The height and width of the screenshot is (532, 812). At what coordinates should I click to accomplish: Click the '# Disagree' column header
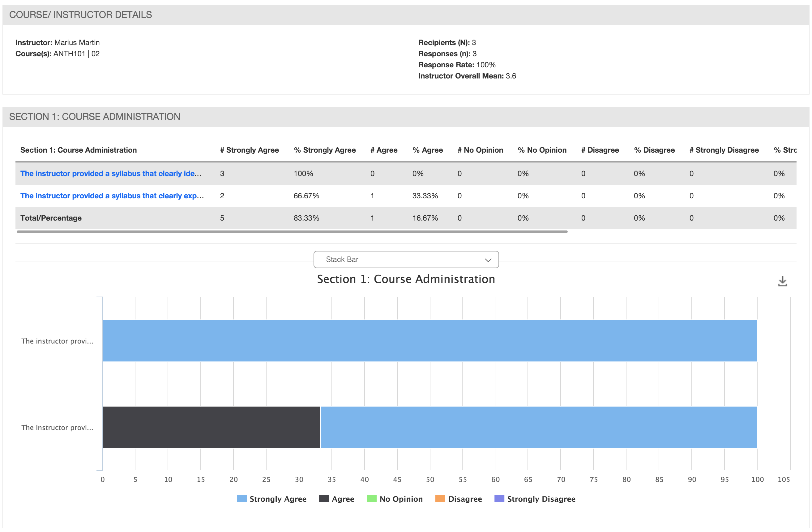point(600,150)
